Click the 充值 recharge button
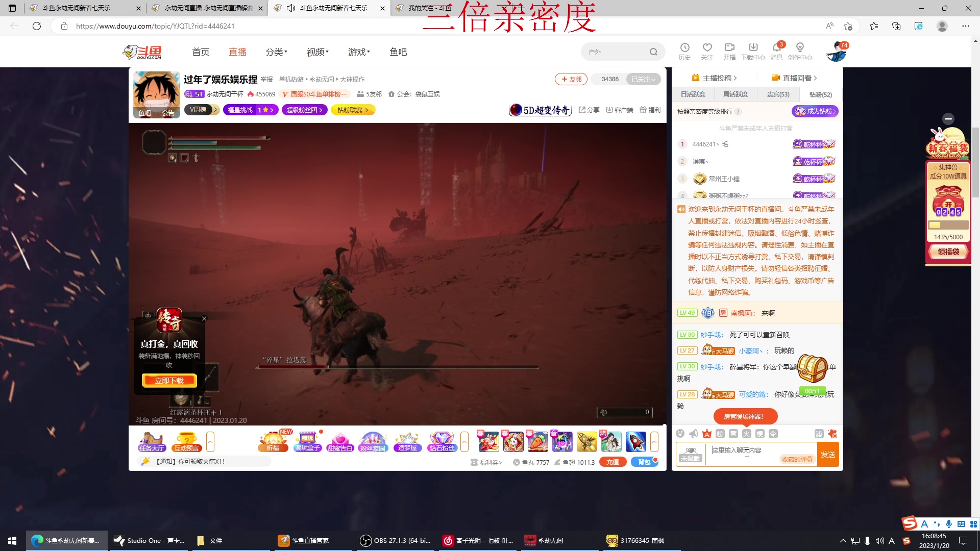980x551 pixels. tap(612, 462)
